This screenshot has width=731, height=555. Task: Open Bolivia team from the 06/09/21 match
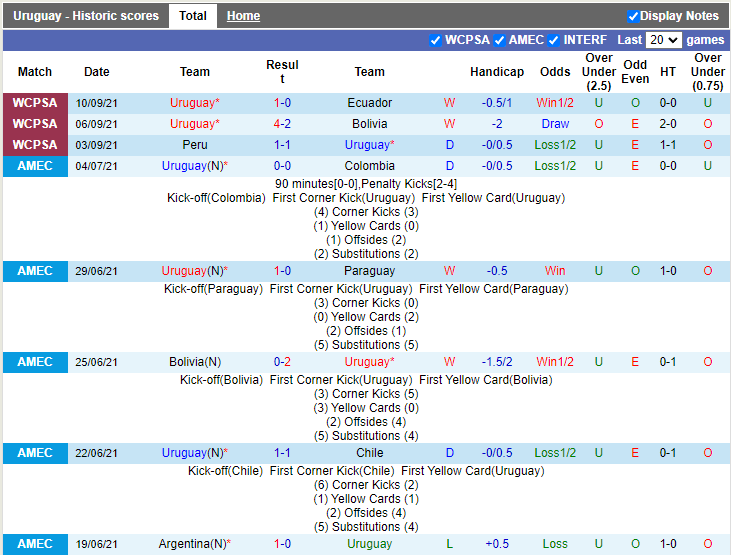tap(369, 124)
